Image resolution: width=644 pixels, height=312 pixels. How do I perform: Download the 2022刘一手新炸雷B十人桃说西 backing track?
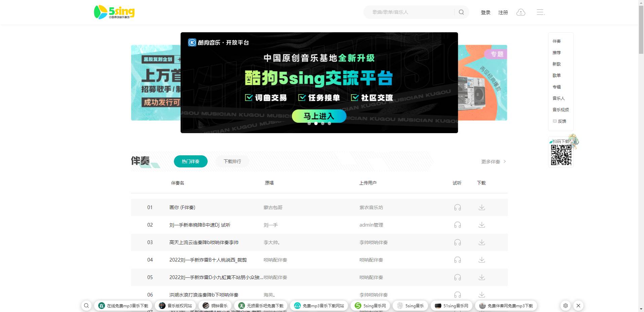[x=481, y=260]
